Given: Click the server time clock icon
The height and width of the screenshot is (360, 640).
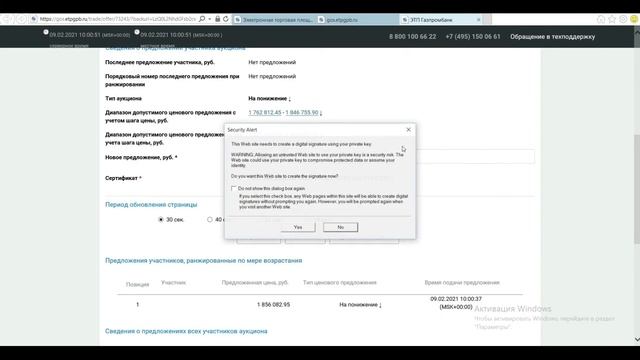Looking at the screenshot, I should pos(46,32).
